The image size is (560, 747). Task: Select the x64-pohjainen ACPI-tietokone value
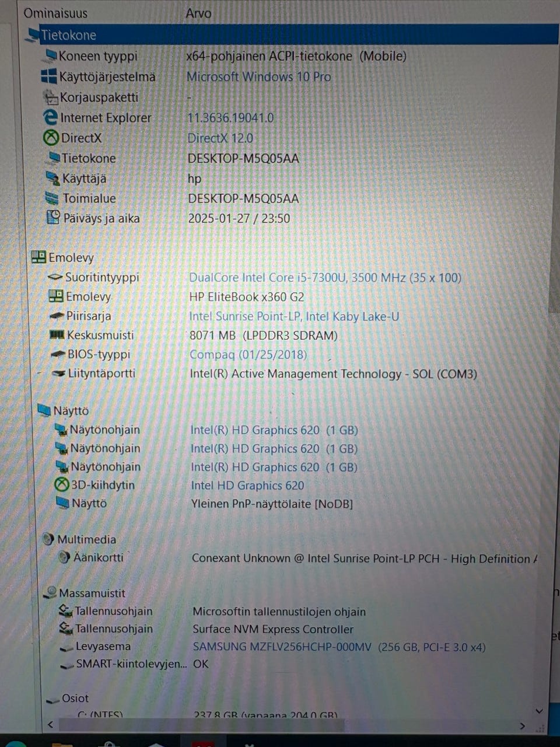tap(296, 56)
